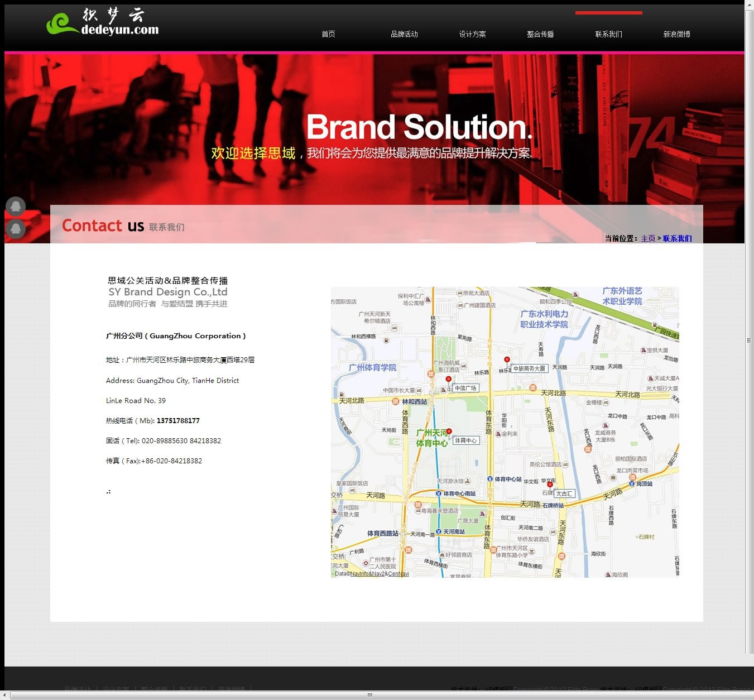Image resolution: width=754 pixels, height=700 pixels.
Task: Click the 石牌桥站 map label
Action: (x=553, y=506)
